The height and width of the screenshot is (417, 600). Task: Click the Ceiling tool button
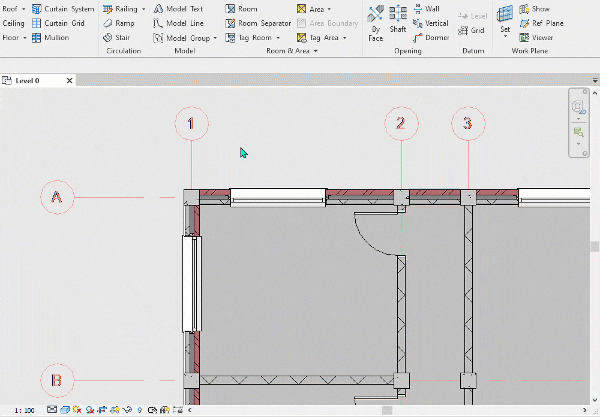pyautogui.click(x=13, y=23)
